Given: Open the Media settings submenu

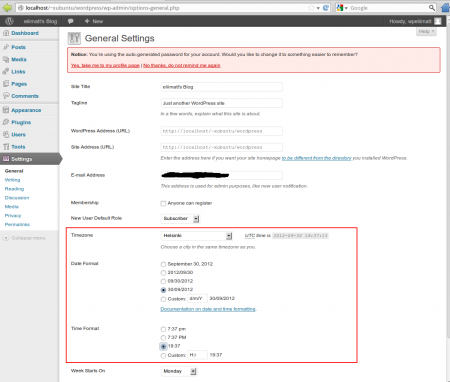Looking at the screenshot, I should coord(12,207).
